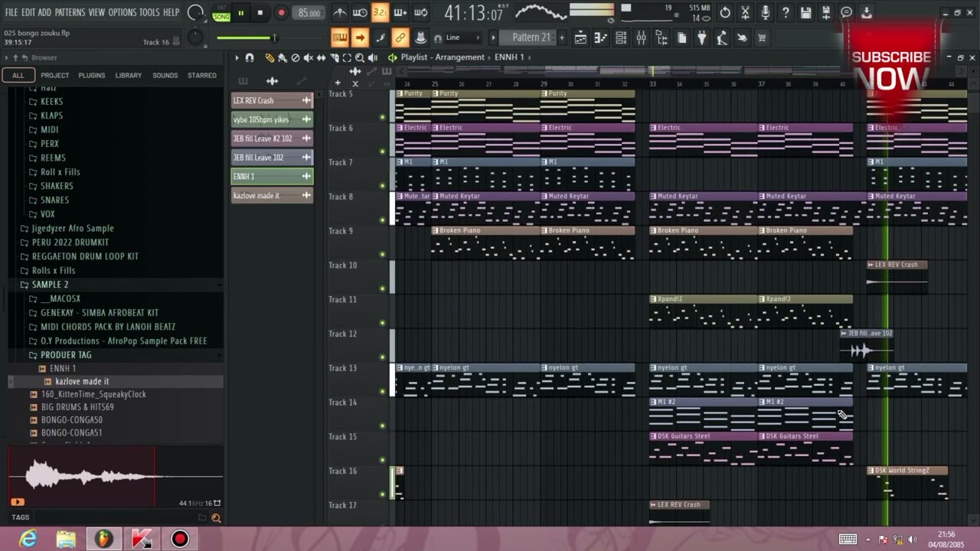Screen dimensions: 980x551
Task: Mute Track 13 via its green light
Action: pyautogui.click(x=382, y=391)
